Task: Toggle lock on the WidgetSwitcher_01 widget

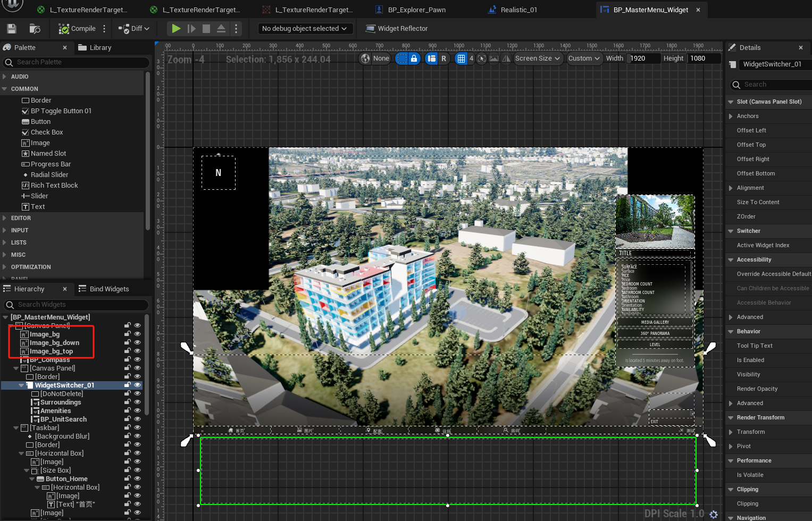Action: pyautogui.click(x=128, y=384)
